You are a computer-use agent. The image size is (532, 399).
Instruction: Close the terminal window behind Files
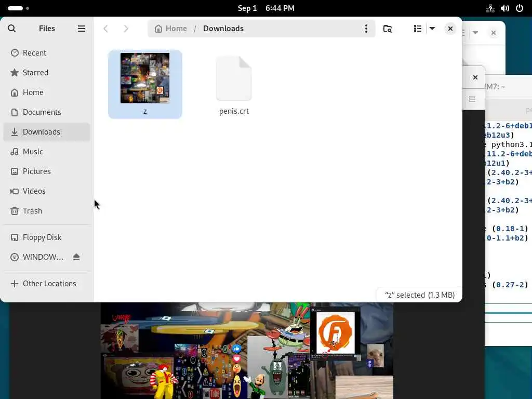[475, 77]
